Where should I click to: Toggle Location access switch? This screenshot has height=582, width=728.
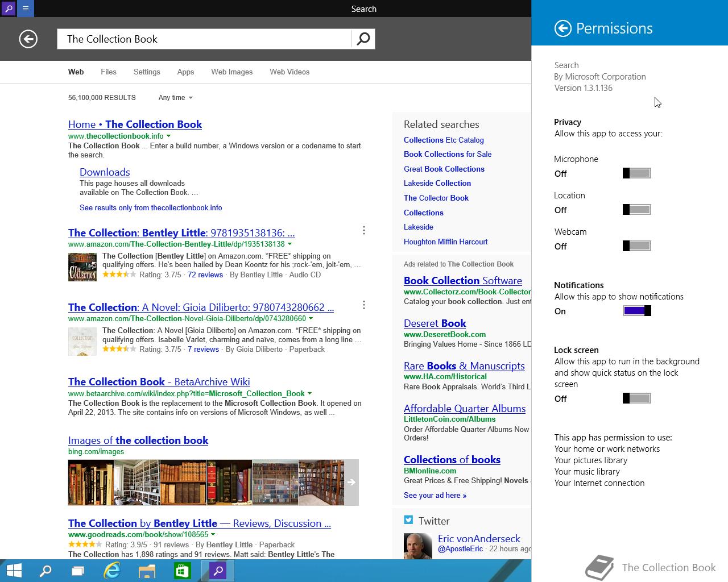coord(637,210)
